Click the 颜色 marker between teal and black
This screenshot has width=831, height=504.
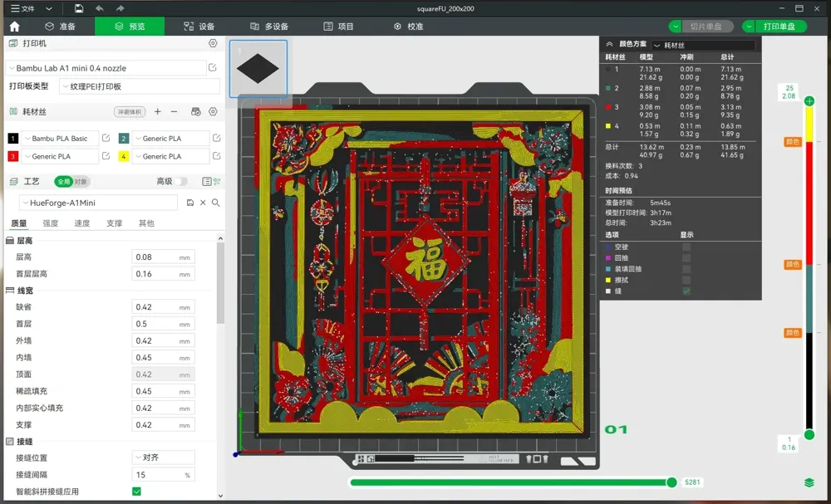pyautogui.click(x=792, y=332)
